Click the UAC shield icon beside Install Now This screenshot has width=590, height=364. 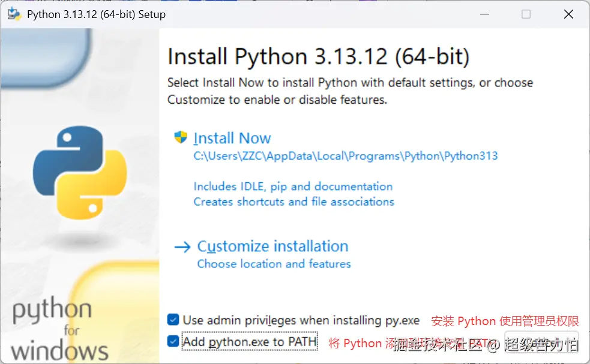click(x=181, y=137)
